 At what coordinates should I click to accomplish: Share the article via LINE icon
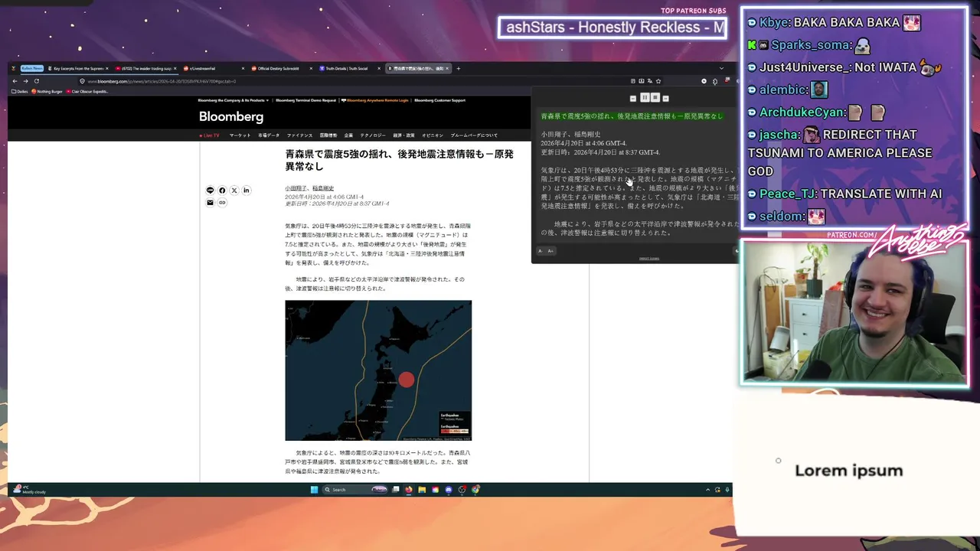pyautogui.click(x=210, y=191)
